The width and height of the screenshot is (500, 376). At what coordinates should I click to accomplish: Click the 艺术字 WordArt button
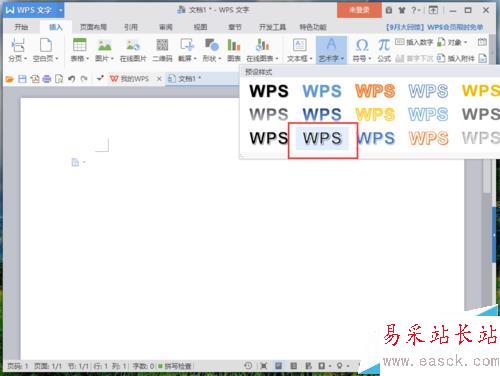331,50
